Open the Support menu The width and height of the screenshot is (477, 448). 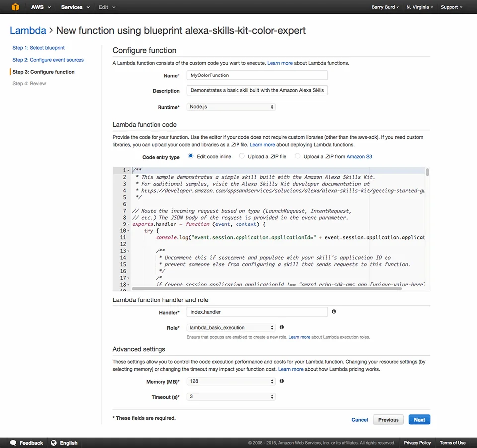pos(451,7)
